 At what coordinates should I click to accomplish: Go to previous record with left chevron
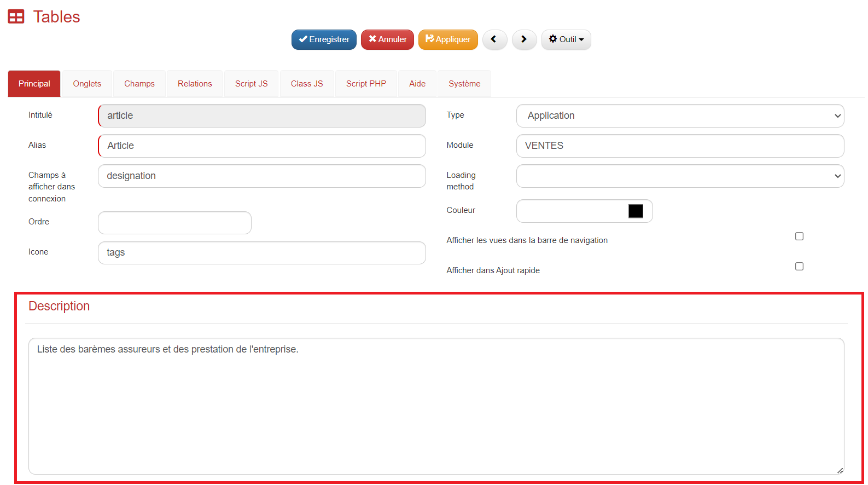click(x=494, y=39)
